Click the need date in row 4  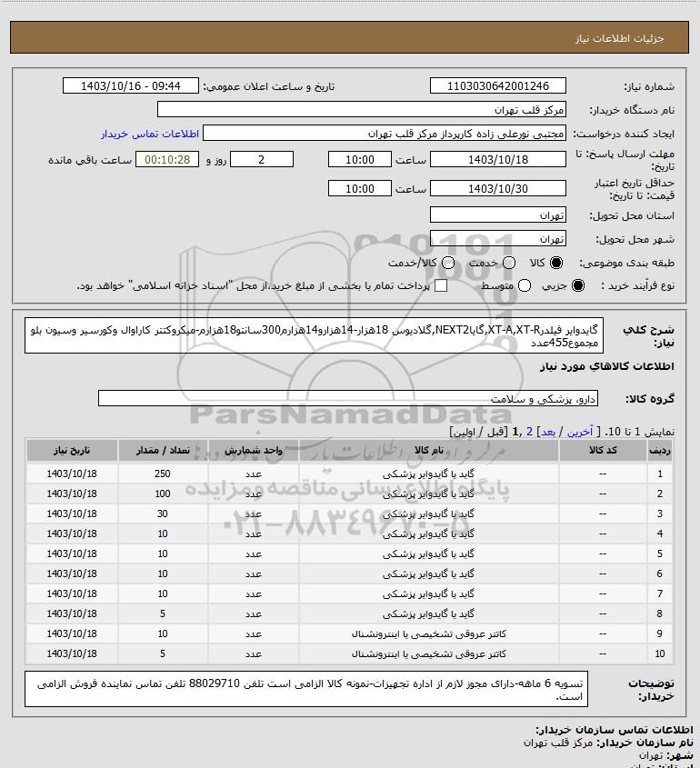click(72, 534)
